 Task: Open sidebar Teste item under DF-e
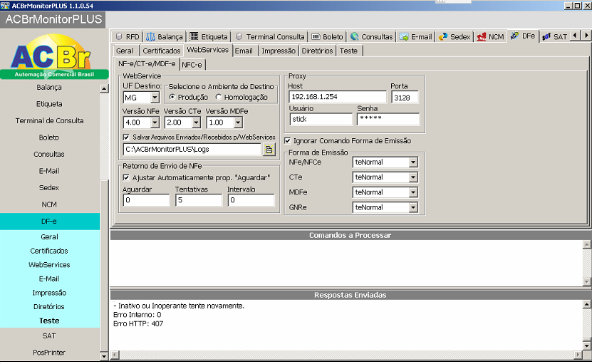tap(49, 321)
